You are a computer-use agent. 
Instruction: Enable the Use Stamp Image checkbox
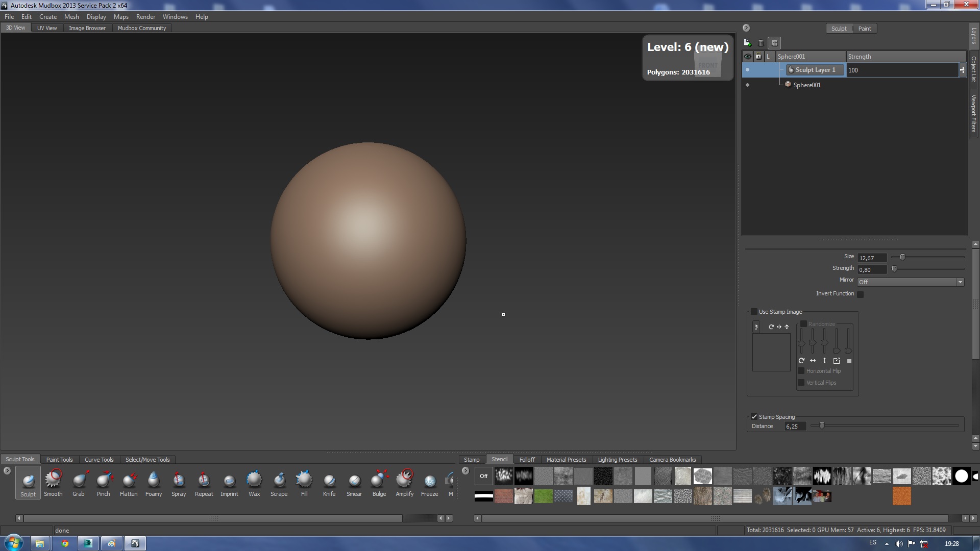click(754, 312)
